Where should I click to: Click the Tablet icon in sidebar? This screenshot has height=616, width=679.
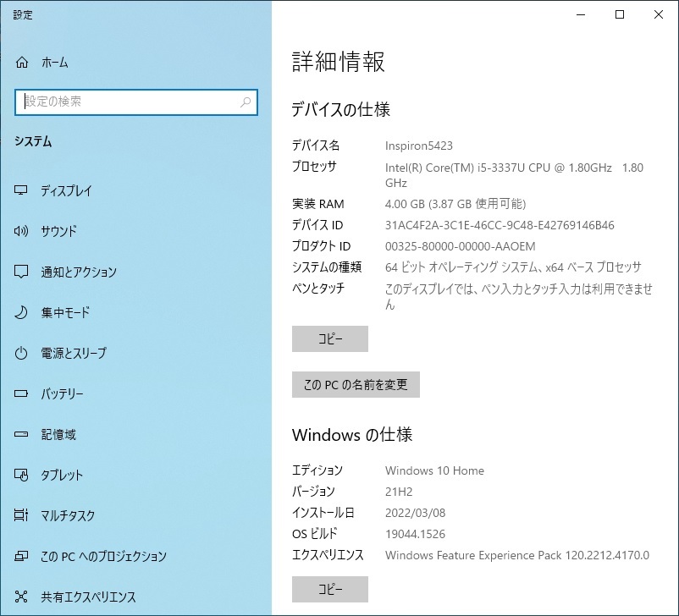pos(21,475)
